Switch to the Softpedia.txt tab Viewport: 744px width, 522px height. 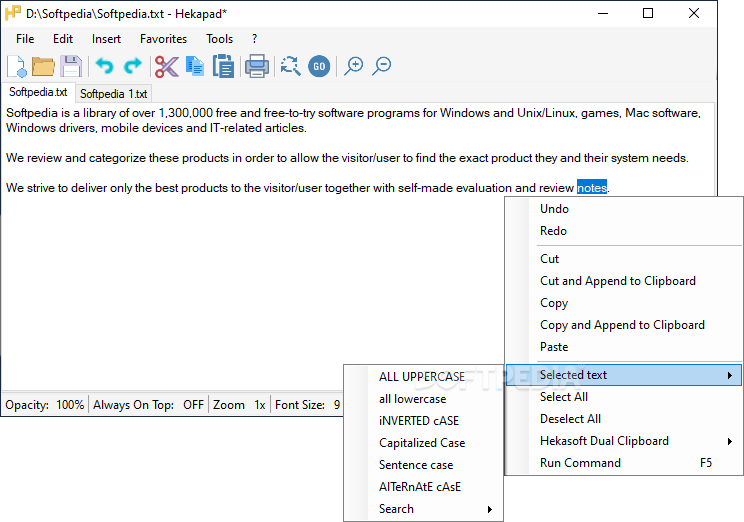point(38,92)
